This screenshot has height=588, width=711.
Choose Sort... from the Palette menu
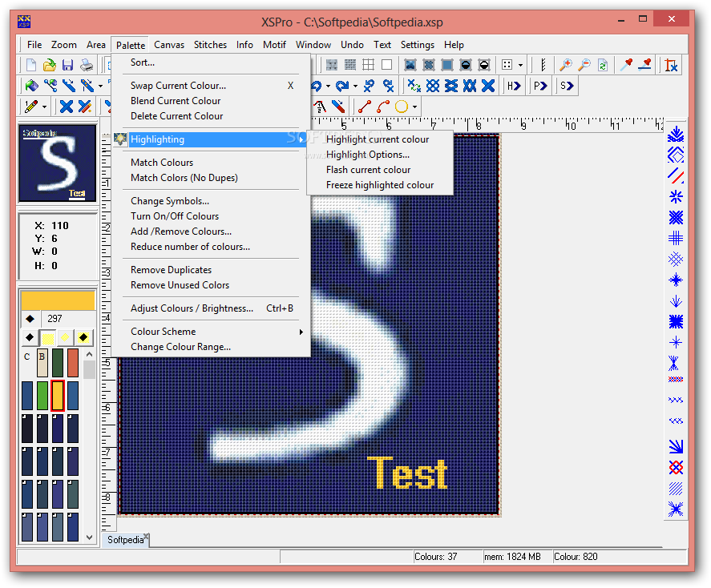click(x=212, y=62)
